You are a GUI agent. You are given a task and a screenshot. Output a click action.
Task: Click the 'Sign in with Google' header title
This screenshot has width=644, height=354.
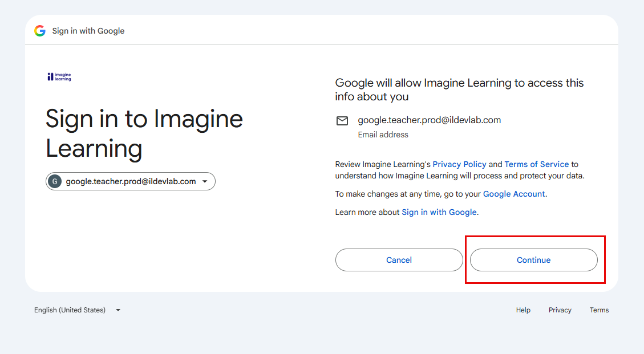click(88, 31)
